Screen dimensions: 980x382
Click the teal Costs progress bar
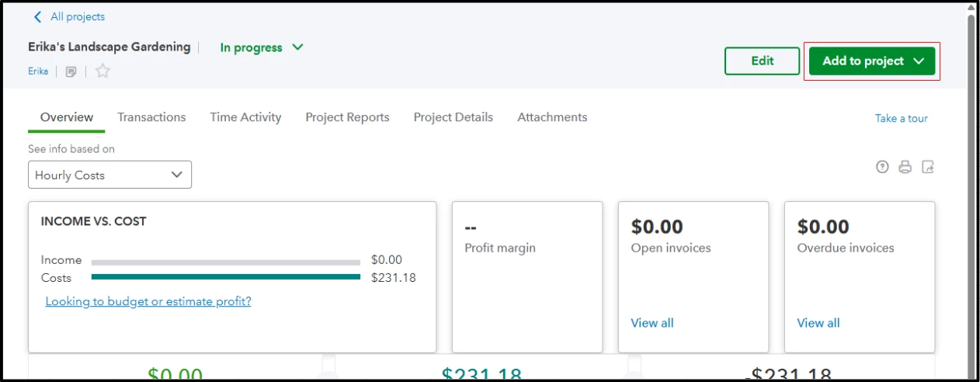point(226,276)
